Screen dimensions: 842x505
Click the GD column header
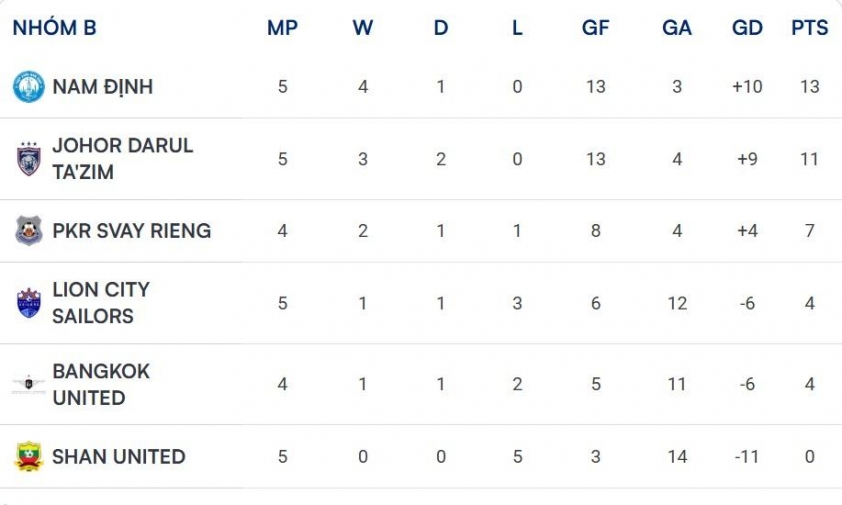pyautogui.click(x=747, y=28)
